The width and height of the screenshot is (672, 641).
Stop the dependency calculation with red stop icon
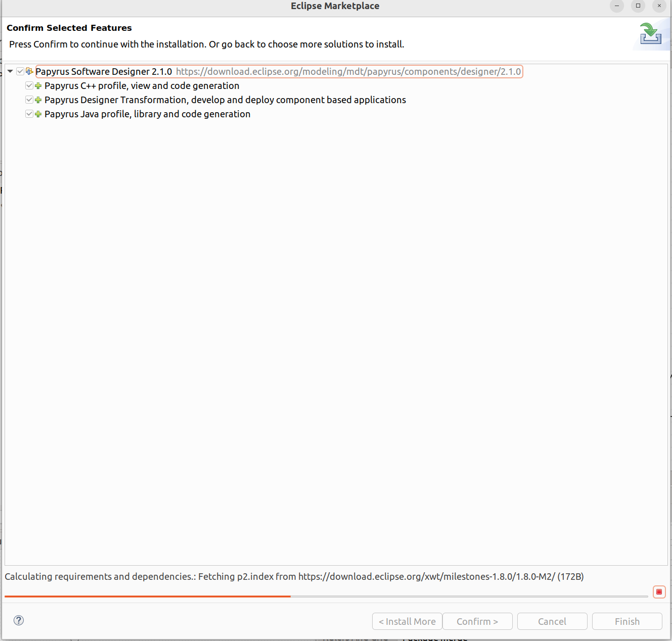[659, 591]
